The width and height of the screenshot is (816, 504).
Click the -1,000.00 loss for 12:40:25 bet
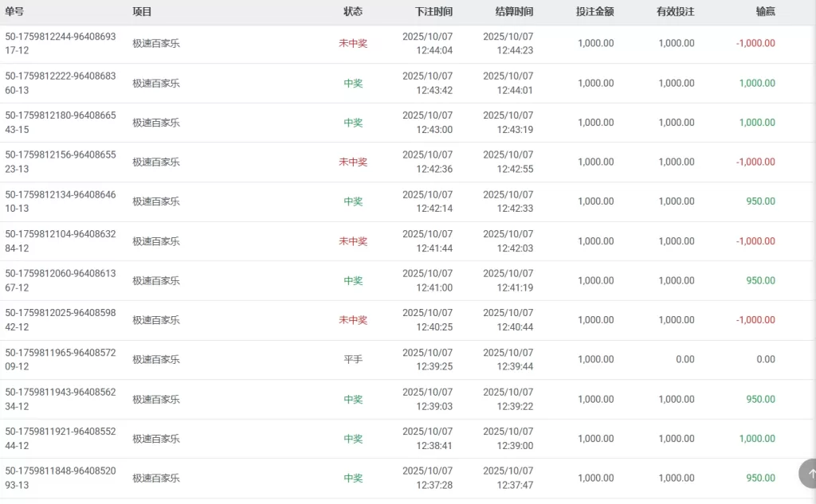755,320
